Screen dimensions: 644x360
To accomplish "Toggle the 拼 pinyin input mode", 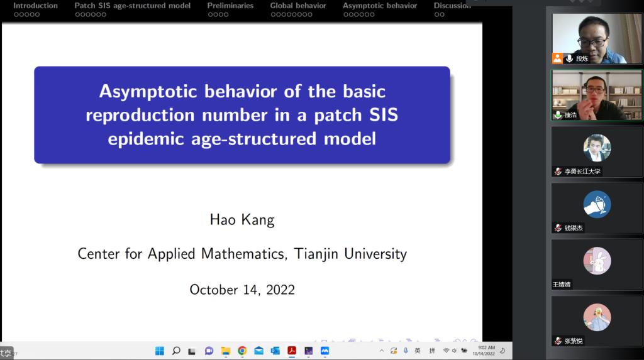I will [432, 351].
